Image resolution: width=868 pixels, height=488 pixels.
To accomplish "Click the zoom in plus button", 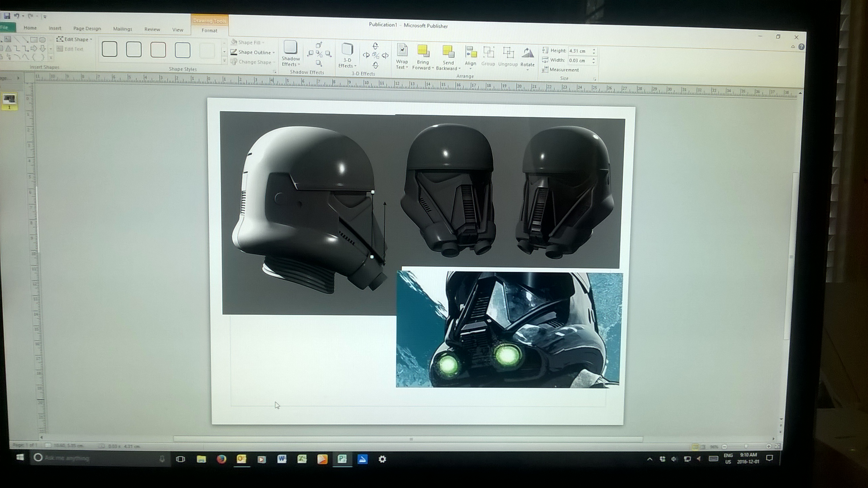I will [x=769, y=446].
